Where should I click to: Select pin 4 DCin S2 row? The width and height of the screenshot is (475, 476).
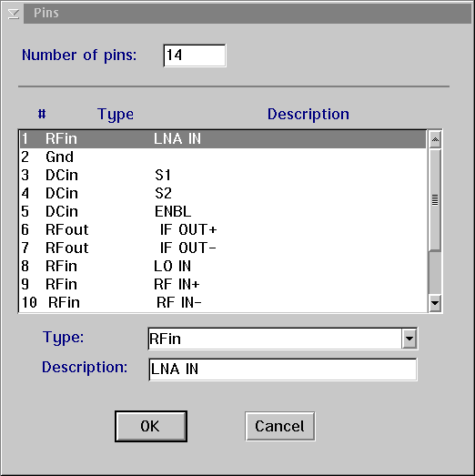tap(223, 193)
